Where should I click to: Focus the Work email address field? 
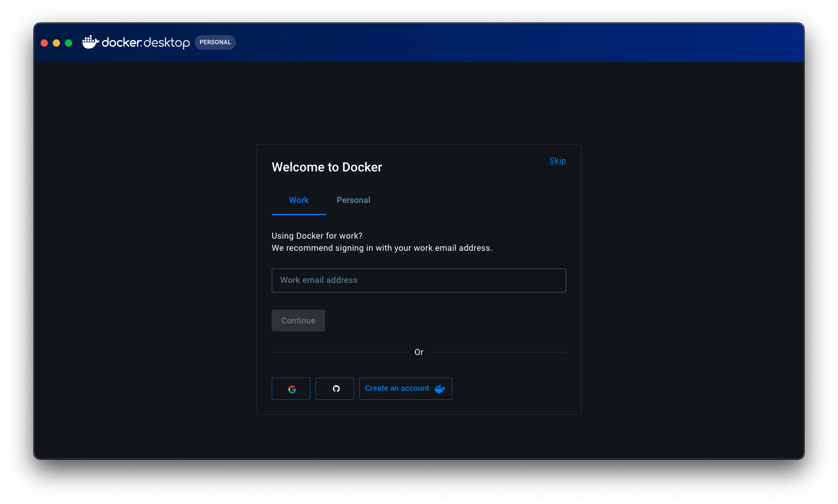(418, 280)
